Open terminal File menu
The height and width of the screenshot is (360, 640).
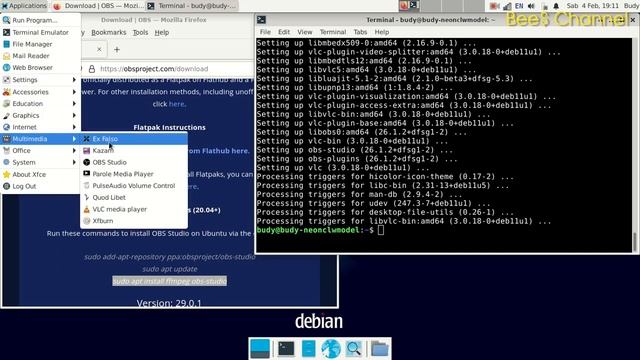pos(265,32)
